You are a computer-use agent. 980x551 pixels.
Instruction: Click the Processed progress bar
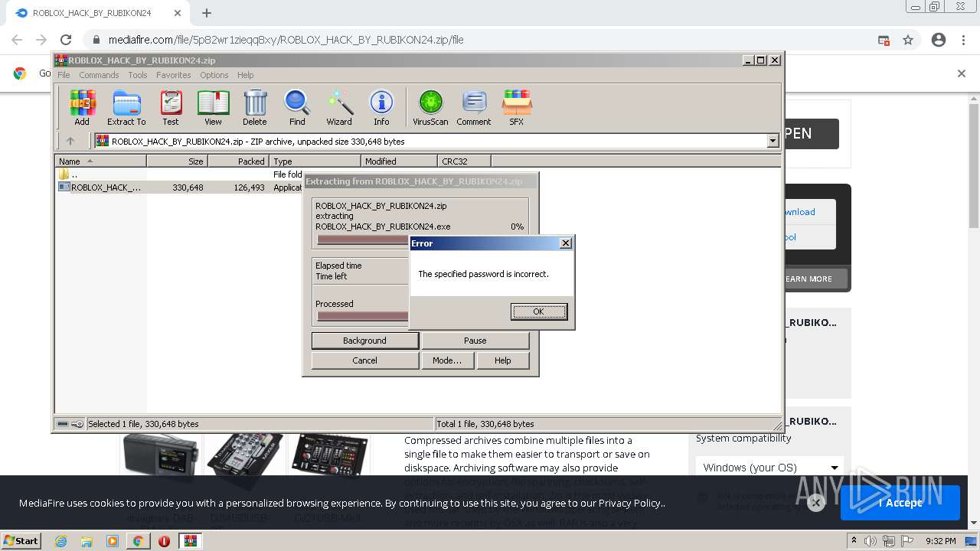pos(363,316)
